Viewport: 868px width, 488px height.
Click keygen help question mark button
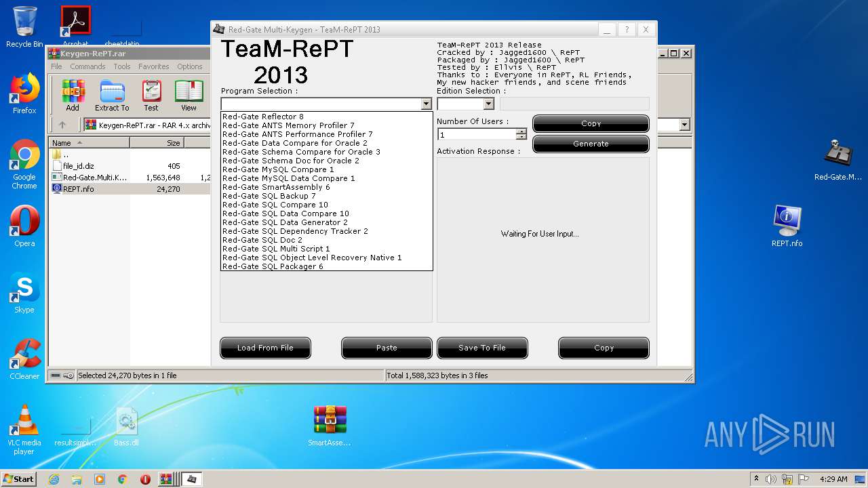(627, 30)
